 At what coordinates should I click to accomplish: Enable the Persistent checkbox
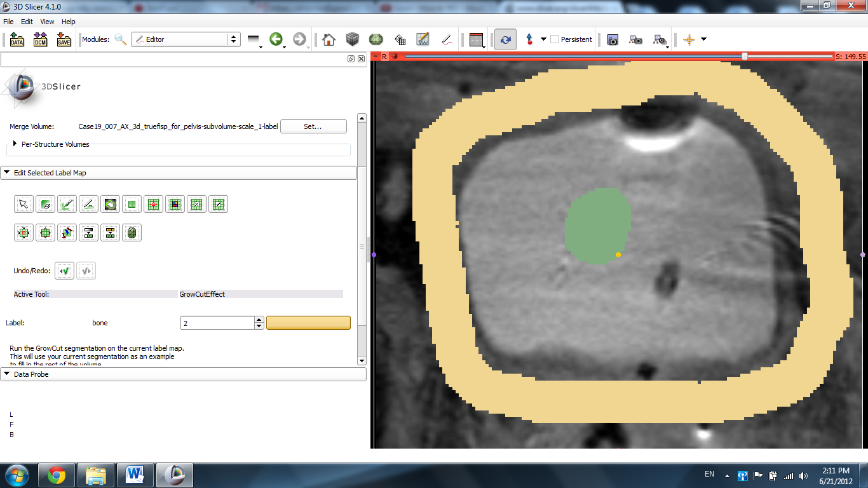(x=554, y=39)
